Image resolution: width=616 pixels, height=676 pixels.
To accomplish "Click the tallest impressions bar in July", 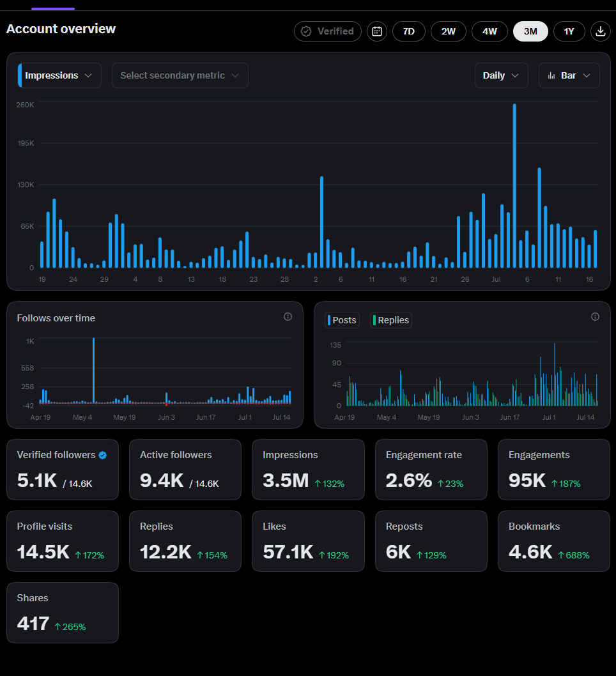I will pos(514,186).
